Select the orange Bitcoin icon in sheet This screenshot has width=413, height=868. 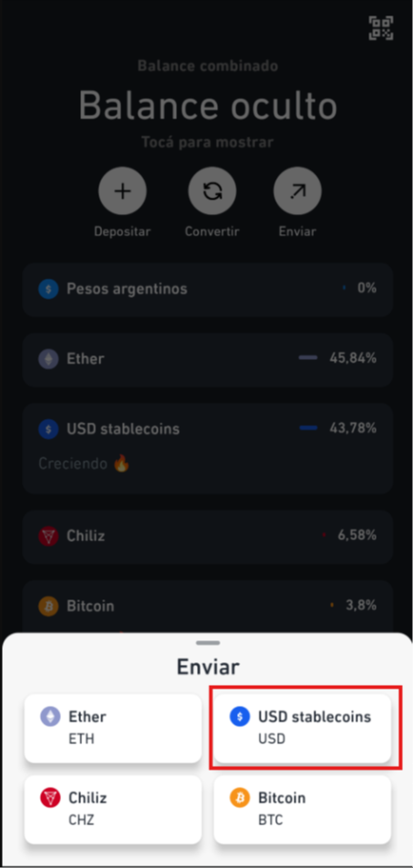[240, 798]
